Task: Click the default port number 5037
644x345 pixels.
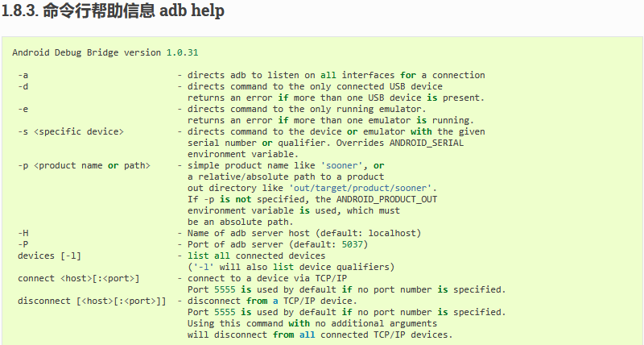Action: [x=353, y=244]
